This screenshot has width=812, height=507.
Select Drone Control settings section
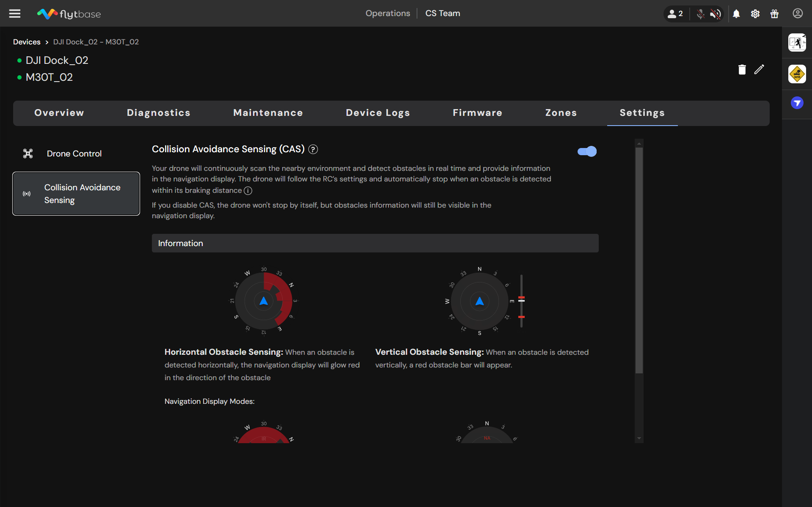74,153
